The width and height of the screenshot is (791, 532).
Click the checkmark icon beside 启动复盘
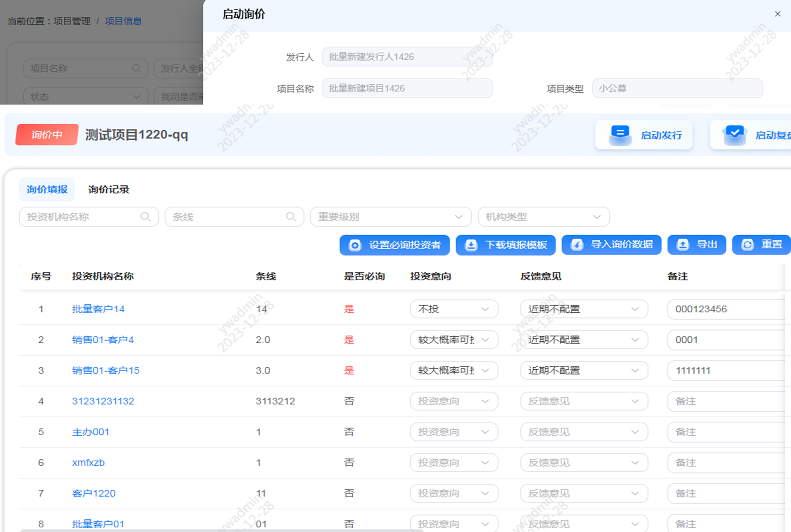click(734, 134)
